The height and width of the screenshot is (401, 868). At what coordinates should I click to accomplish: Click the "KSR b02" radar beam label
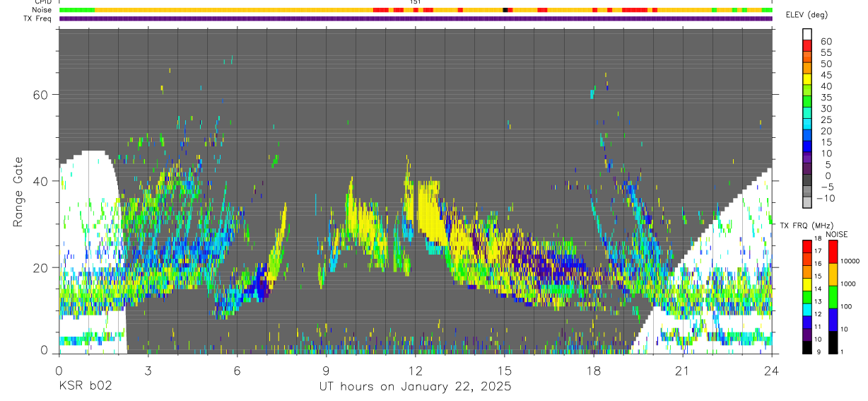(x=84, y=386)
